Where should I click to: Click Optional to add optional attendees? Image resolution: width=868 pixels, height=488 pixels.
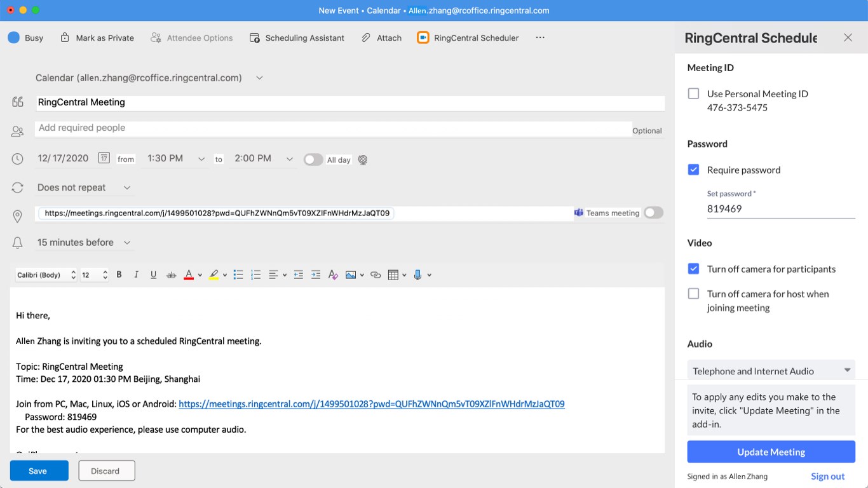[647, 131]
